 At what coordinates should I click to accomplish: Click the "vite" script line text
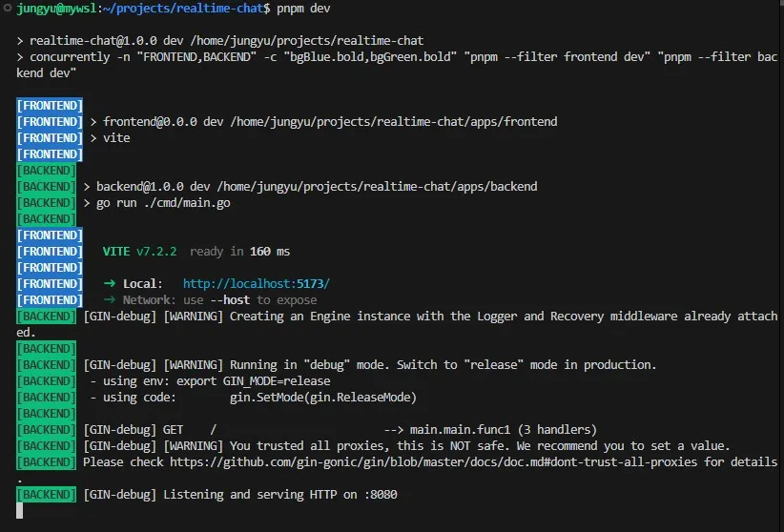point(117,138)
